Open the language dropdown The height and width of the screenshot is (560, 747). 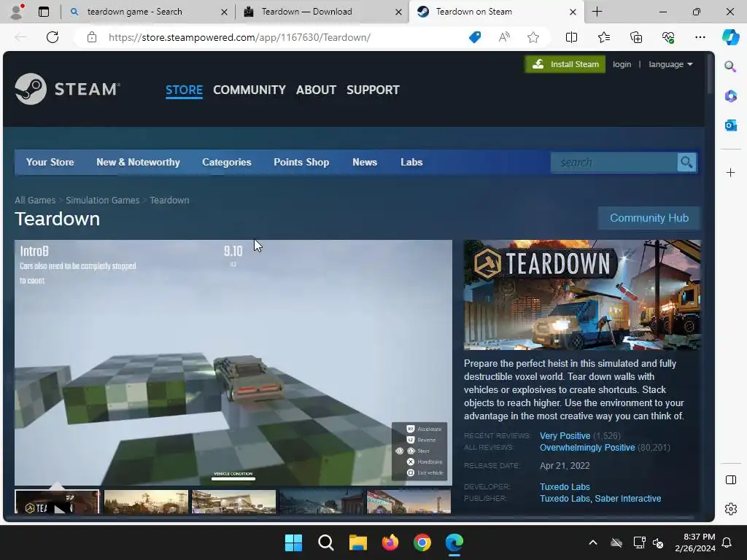point(670,64)
